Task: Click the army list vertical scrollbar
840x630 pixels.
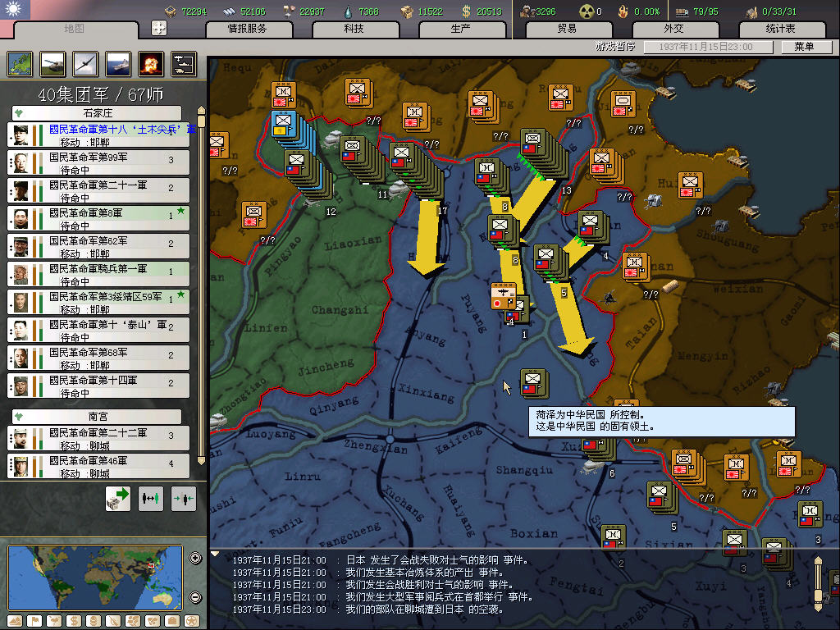Action: point(202,287)
